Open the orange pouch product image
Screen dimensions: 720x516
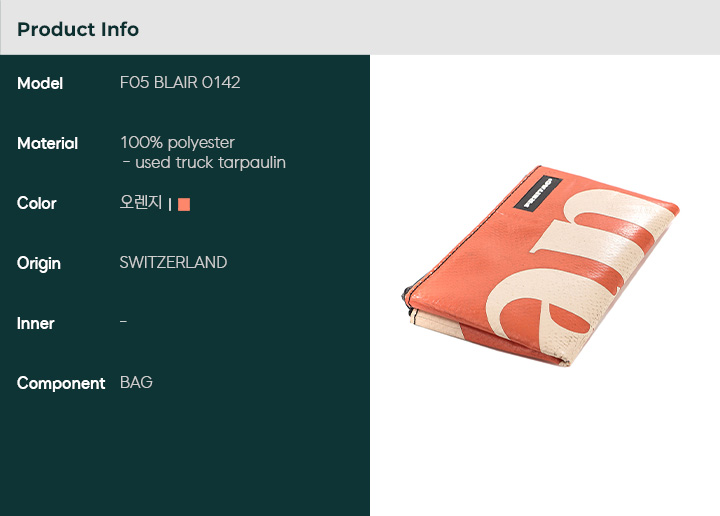click(541, 266)
